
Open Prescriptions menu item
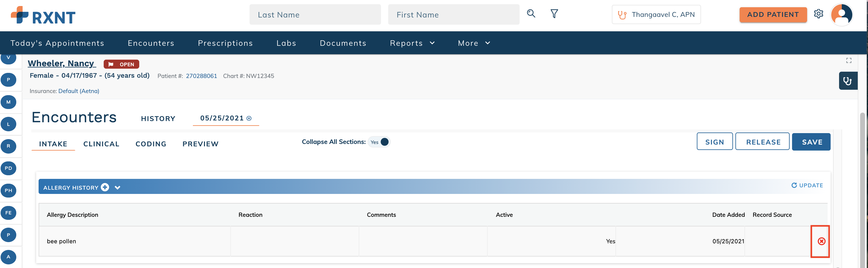(x=225, y=43)
